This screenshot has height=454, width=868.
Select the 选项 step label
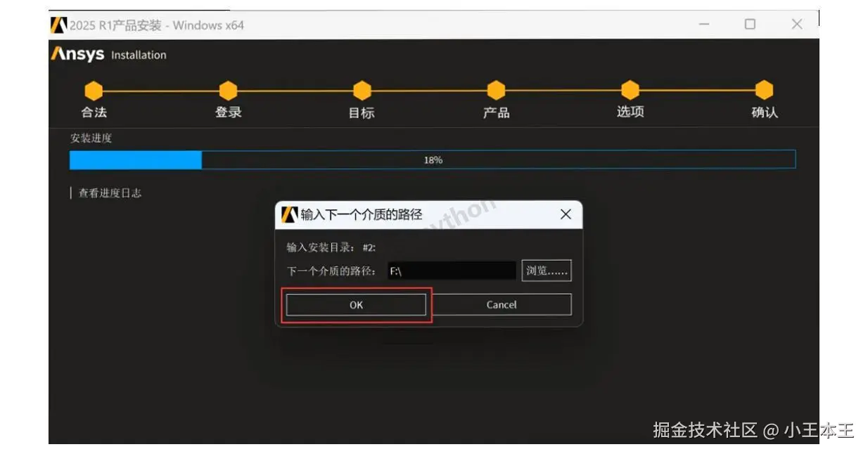(630, 112)
